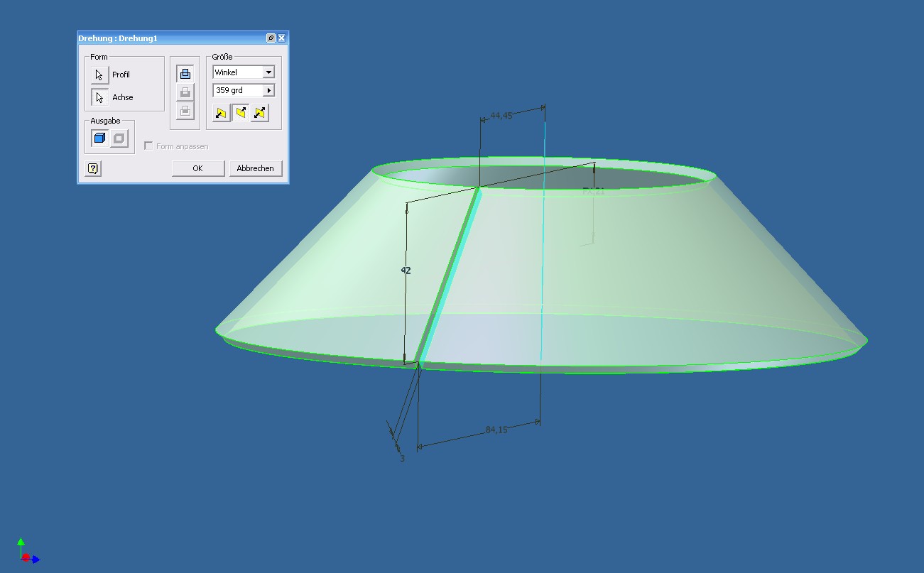This screenshot has width=924, height=573.
Task: Click the 44,45 dimension value
Action: click(x=501, y=115)
